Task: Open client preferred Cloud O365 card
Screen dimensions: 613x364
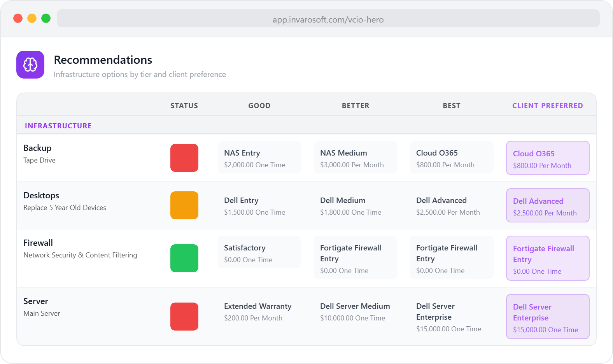Action: click(x=548, y=158)
